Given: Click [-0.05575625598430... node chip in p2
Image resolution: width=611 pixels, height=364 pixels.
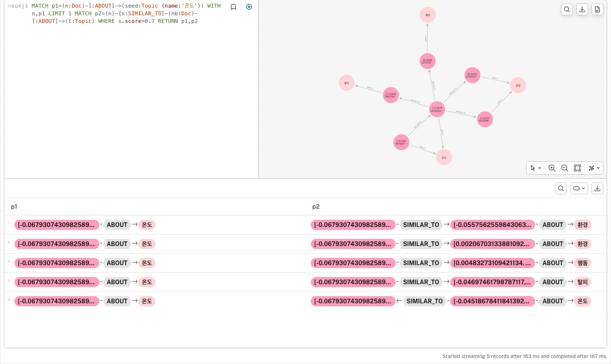Looking at the screenshot, I should click(492, 225).
